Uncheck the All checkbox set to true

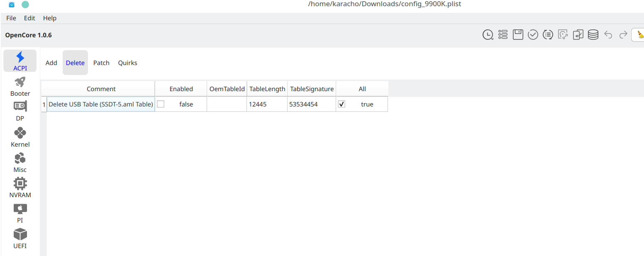click(342, 104)
